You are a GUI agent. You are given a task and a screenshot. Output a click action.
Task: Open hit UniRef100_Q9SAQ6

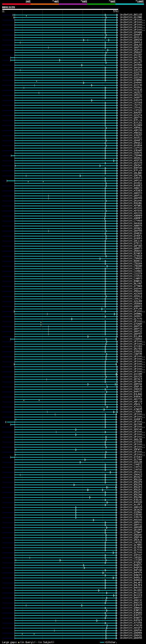pyautogui.click(x=131, y=32)
